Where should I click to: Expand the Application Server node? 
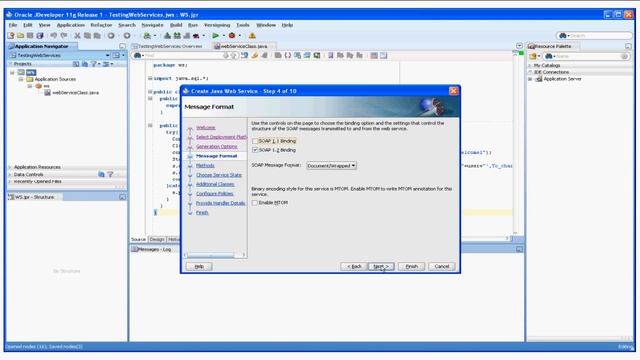tap(530, 79)
